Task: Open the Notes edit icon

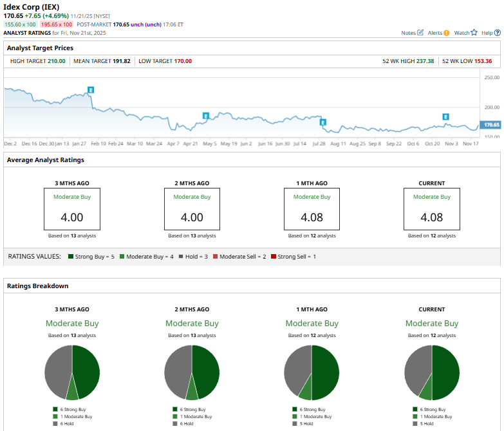Action: click(x=420, y=32)
